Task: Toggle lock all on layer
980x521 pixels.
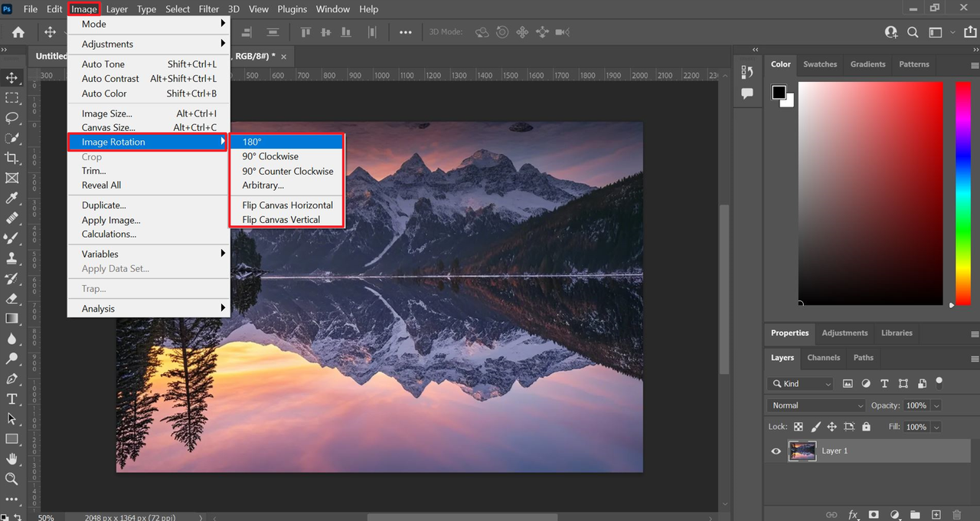Action: 866,427
